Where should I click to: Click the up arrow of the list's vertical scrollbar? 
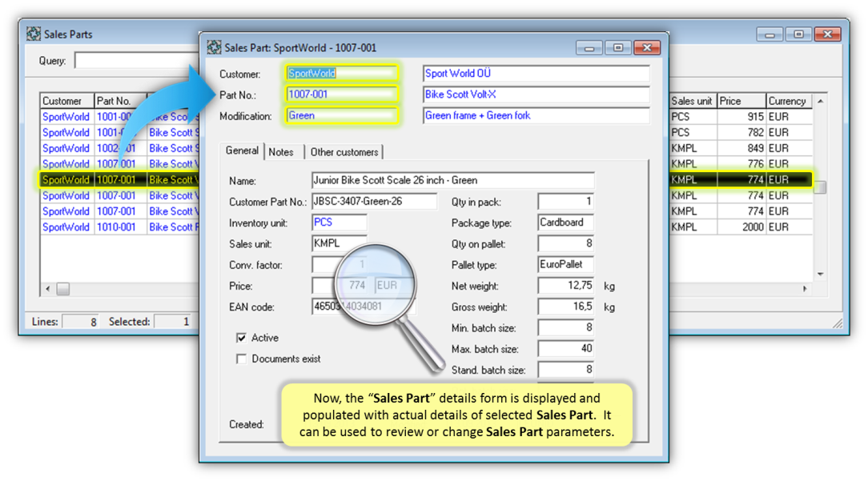821,102
